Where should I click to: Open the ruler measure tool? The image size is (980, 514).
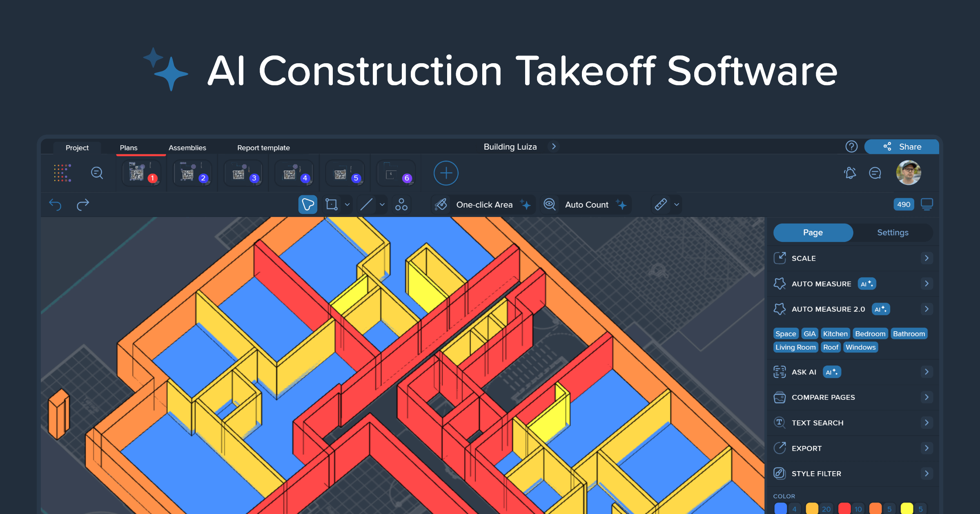point(661,204)
